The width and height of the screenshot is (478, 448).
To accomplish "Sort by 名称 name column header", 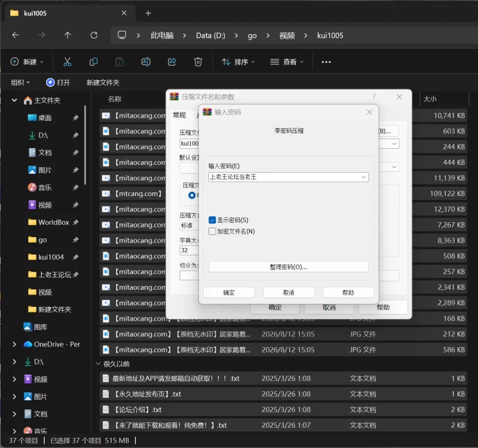I will [x=115, y=99].
